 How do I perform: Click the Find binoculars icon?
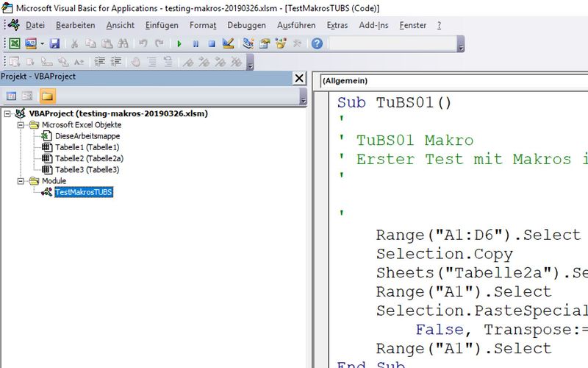[x=123, y=43]
